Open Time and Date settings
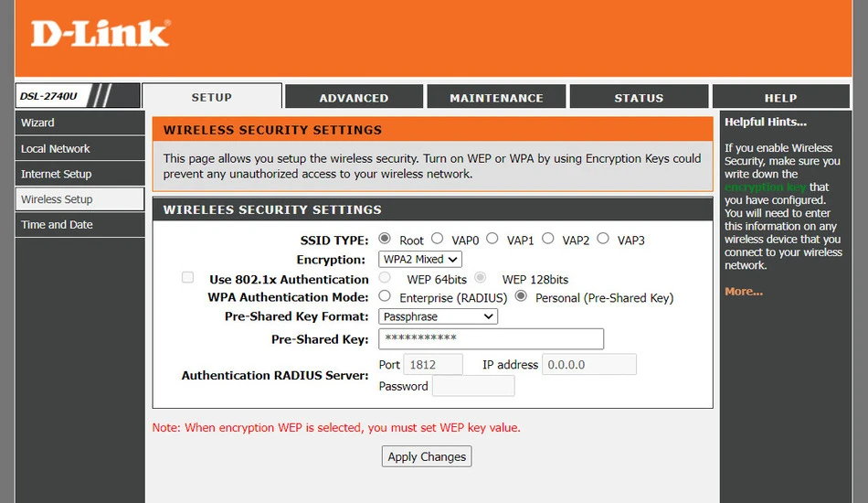 [x=79, y=225]
